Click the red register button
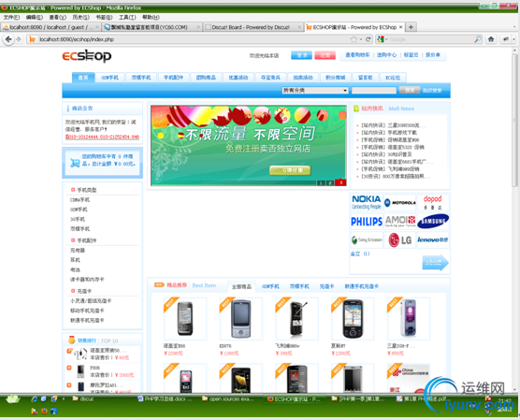 [x=325, y=55]
